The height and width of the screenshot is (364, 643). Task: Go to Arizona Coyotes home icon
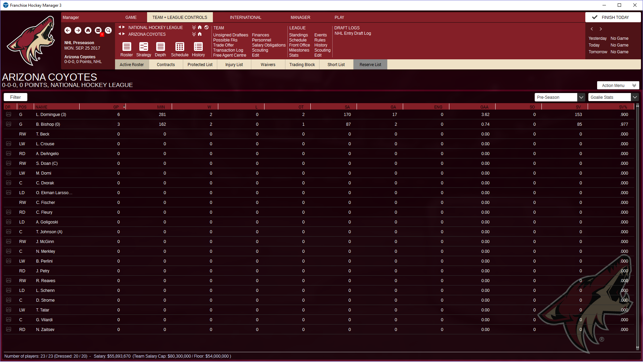pos(200,34)
